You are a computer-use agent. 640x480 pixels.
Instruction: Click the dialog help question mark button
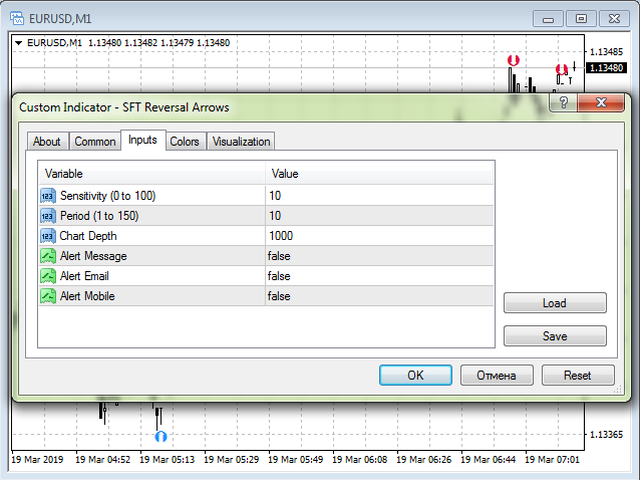click(x=564, y=102)
